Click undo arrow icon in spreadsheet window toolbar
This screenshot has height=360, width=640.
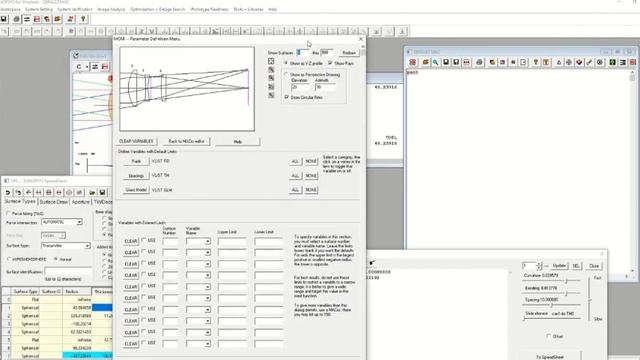[x=8, y=192]
